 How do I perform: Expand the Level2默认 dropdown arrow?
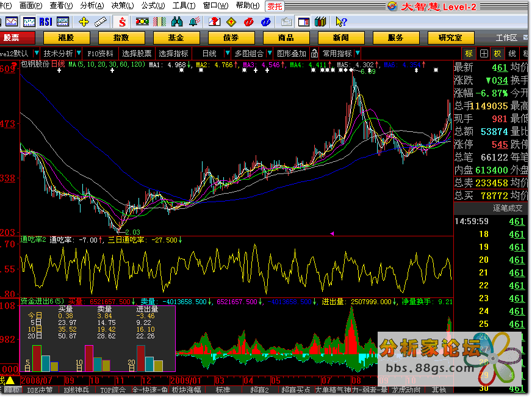(37, 53)
